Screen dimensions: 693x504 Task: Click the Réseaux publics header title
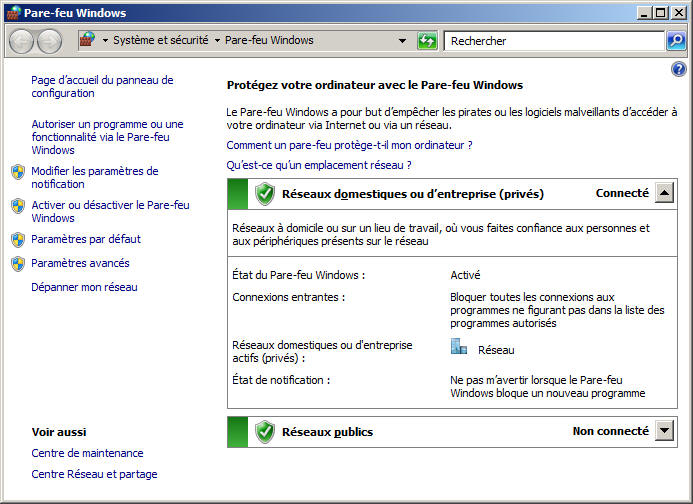click(327, 432)
